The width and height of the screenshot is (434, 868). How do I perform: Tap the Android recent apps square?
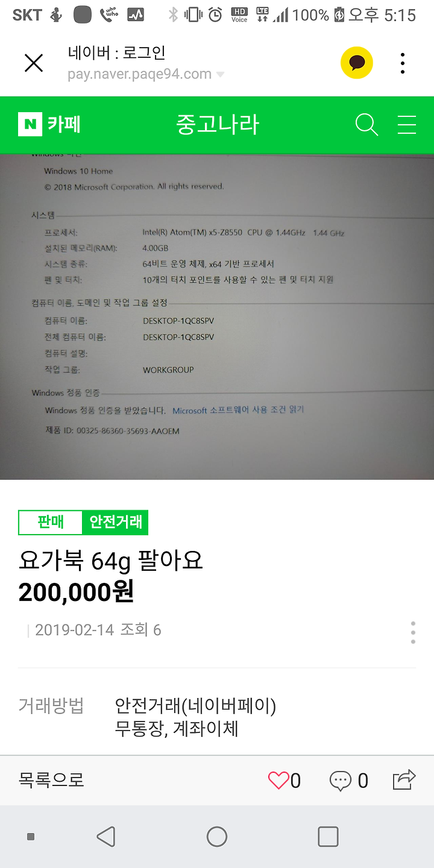(x=328, y=837)
